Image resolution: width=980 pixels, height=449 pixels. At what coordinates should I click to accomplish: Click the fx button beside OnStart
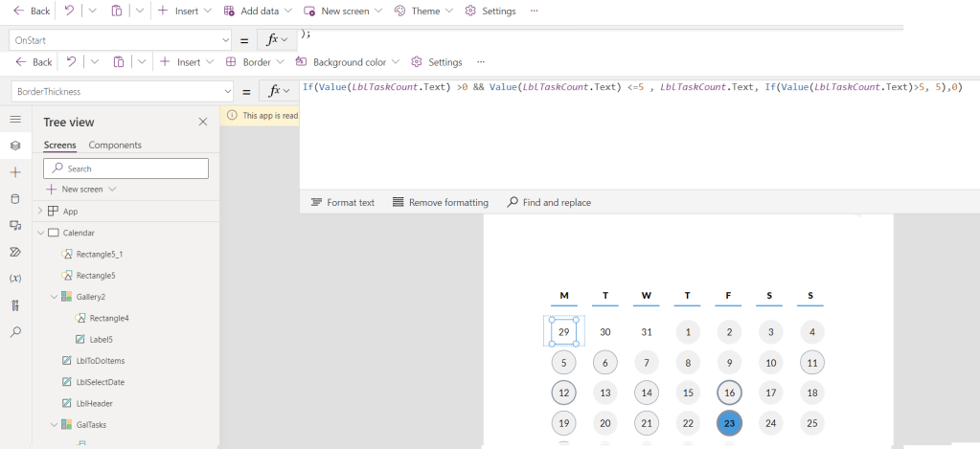pyautogui.click(x=277, y=40)
